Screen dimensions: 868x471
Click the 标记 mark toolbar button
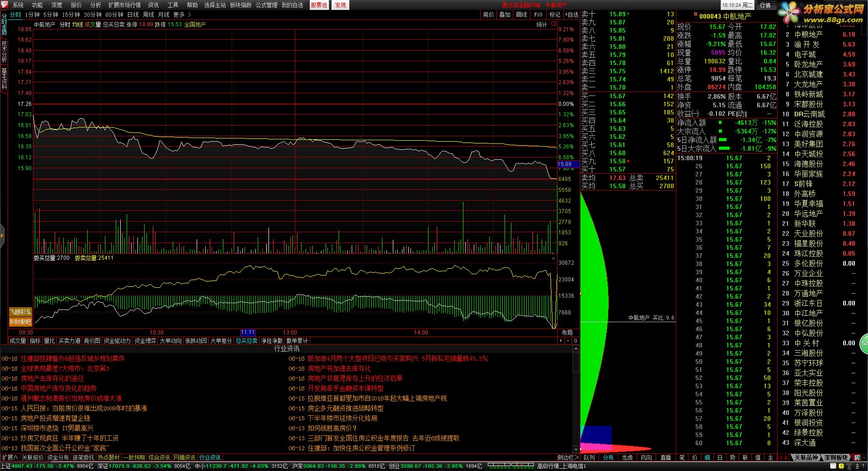click(x=555, y=14)
